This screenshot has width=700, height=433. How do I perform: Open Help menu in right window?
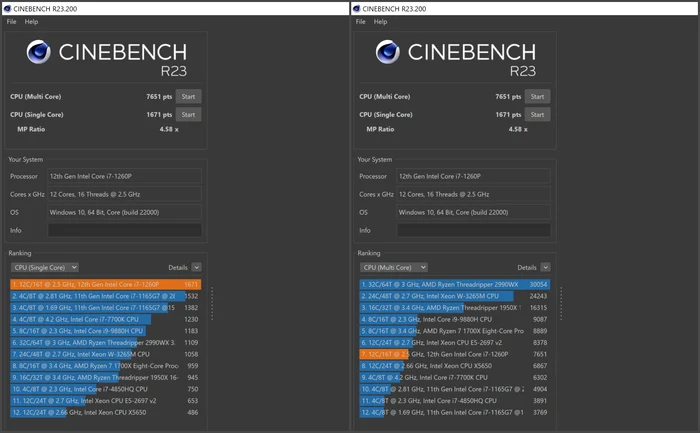[380, 21]
